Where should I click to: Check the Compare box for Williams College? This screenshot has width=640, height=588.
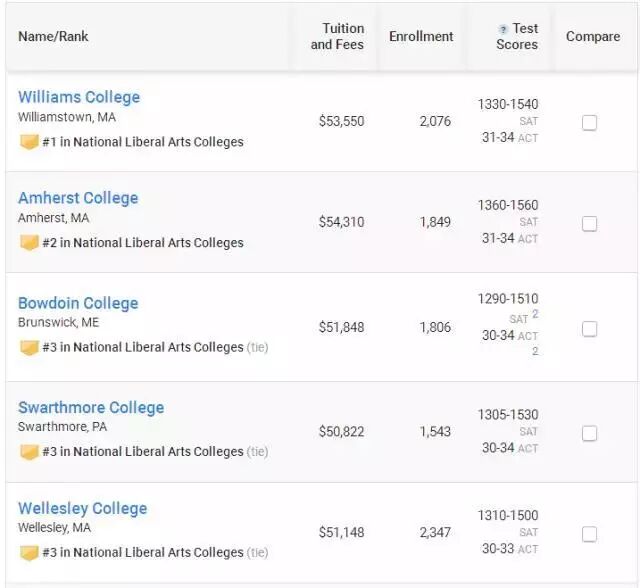coord(590,122)
